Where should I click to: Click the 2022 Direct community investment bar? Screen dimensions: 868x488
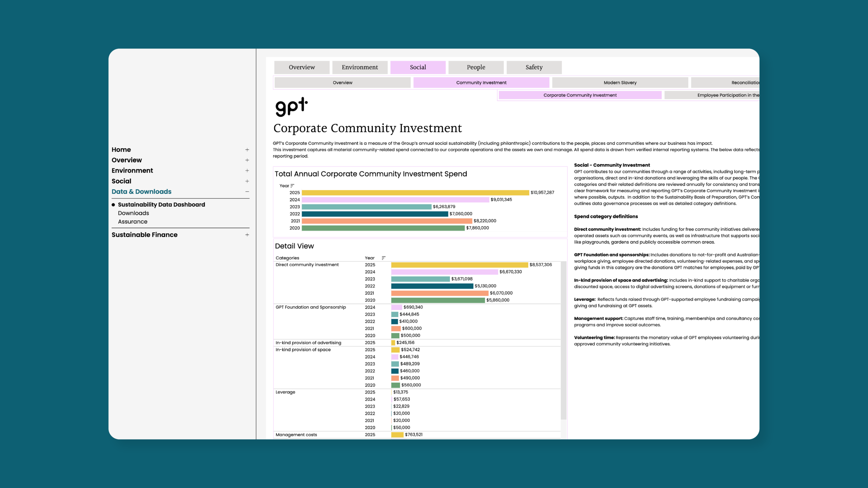click(432, 286)
